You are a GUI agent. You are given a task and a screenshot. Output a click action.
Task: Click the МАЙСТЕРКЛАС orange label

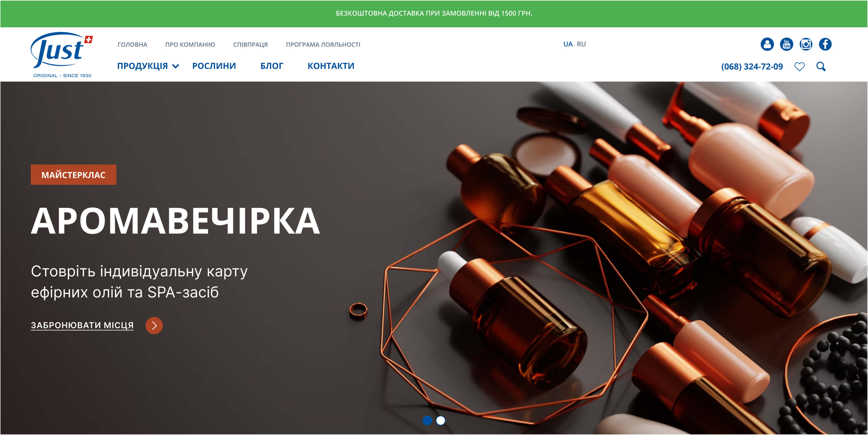pos(73,175)
